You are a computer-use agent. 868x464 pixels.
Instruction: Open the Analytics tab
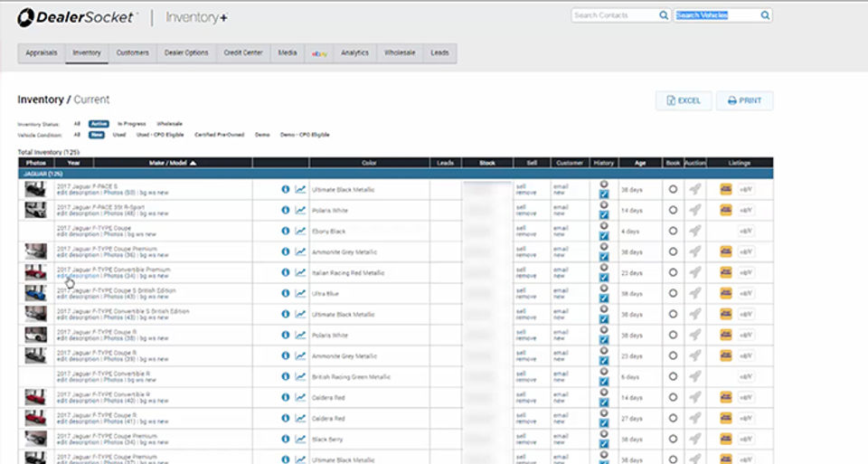point(354,53)
